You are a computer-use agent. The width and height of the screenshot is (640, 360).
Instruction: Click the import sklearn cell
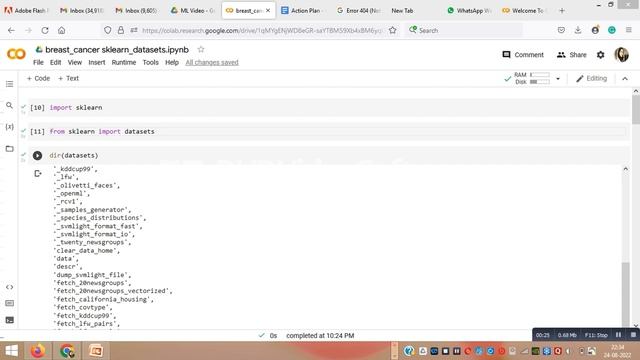pos(329,108)
